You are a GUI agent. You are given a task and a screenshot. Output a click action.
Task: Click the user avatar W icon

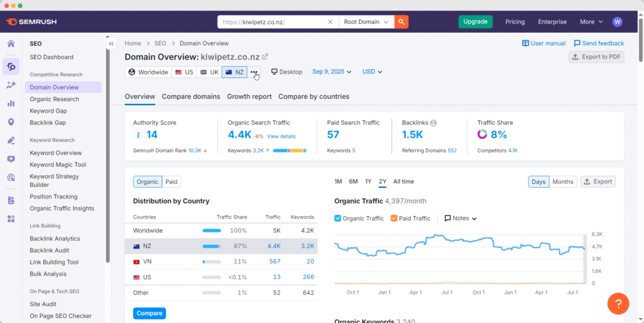click(617, 21)
